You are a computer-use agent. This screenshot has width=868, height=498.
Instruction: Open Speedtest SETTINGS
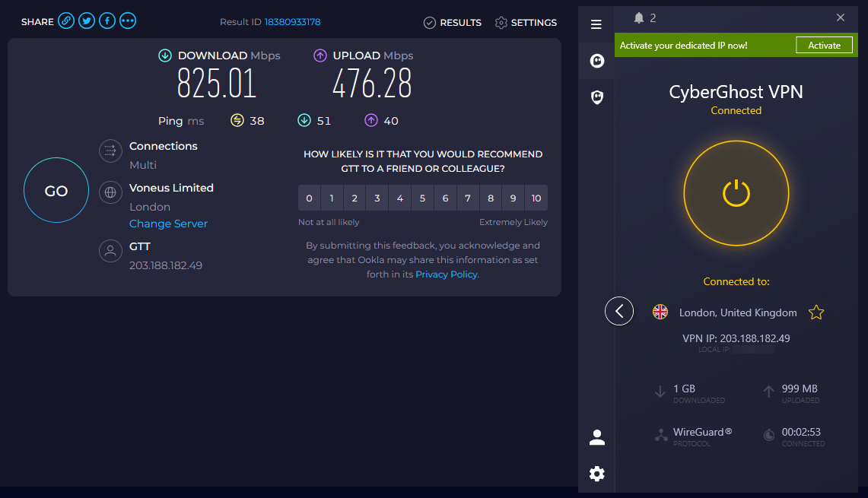pos(526,23)
